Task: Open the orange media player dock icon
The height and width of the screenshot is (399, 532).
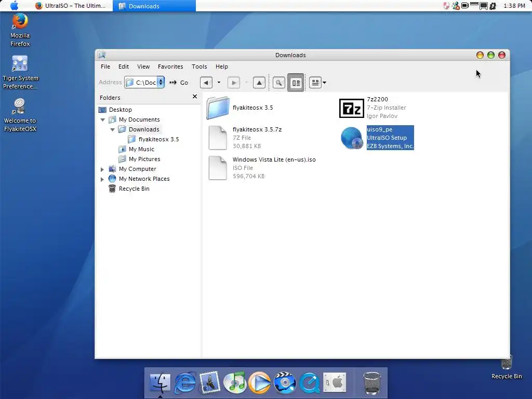Action: point(260,383)
